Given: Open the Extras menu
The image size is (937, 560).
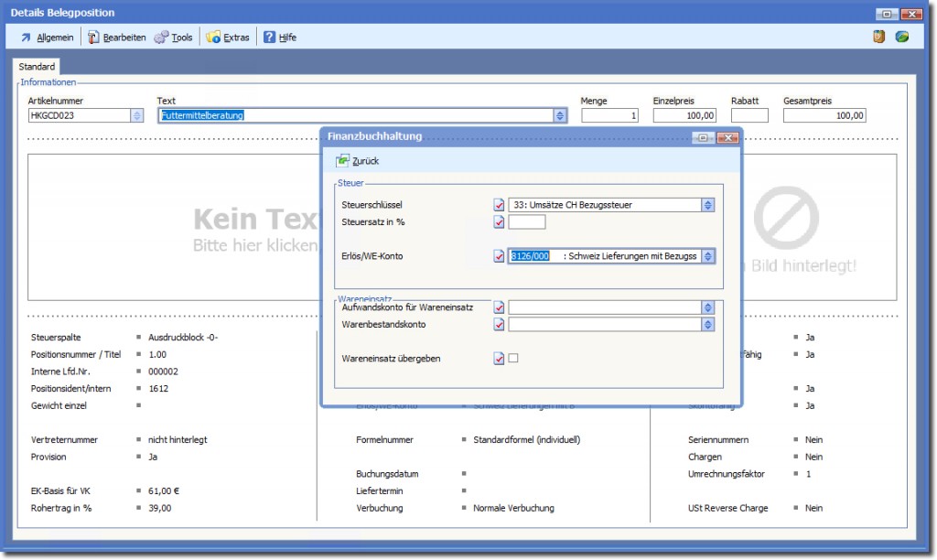Looking at the screenshot, I should coord(228,38).
